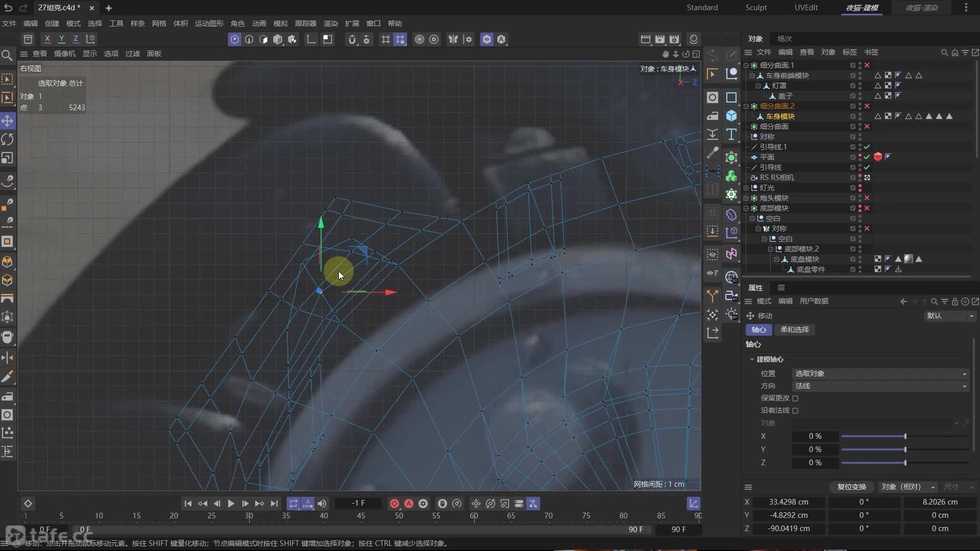Collapse the 建模轴心 section
Screen dimensions: 980x551
point(752,359)
